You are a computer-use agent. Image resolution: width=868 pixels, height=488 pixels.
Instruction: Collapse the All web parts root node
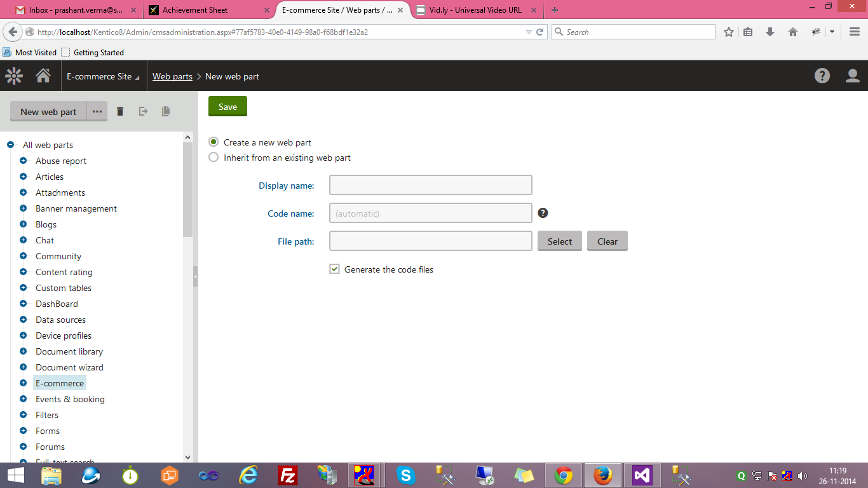pyautogui.click(x=11, y=145)
